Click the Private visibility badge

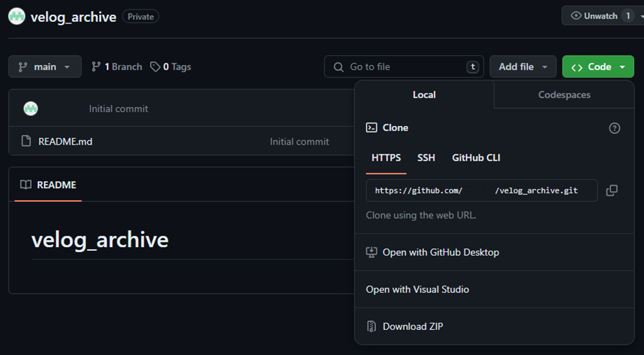[x=140, y=17]
